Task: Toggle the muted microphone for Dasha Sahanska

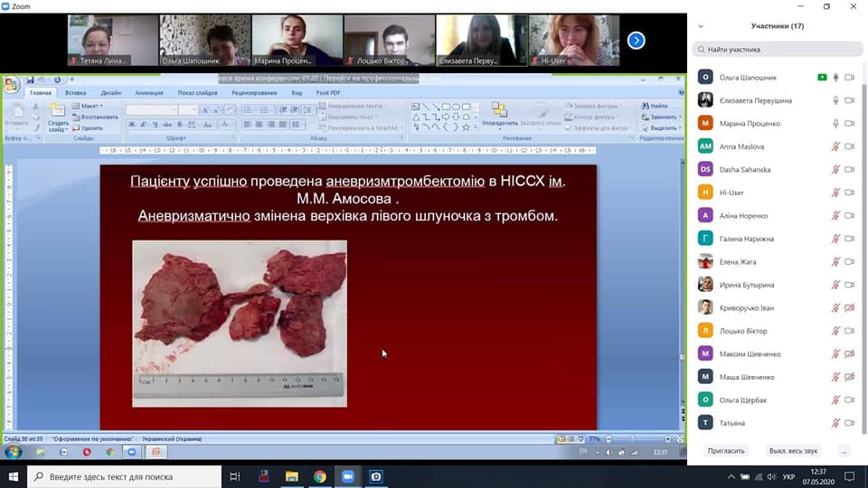Action: [836, 169]
